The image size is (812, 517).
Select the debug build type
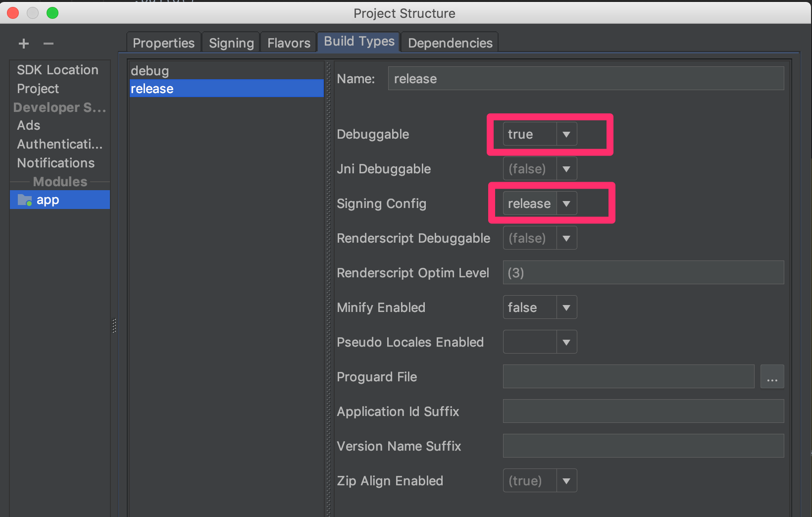click(x=150, y=71)
